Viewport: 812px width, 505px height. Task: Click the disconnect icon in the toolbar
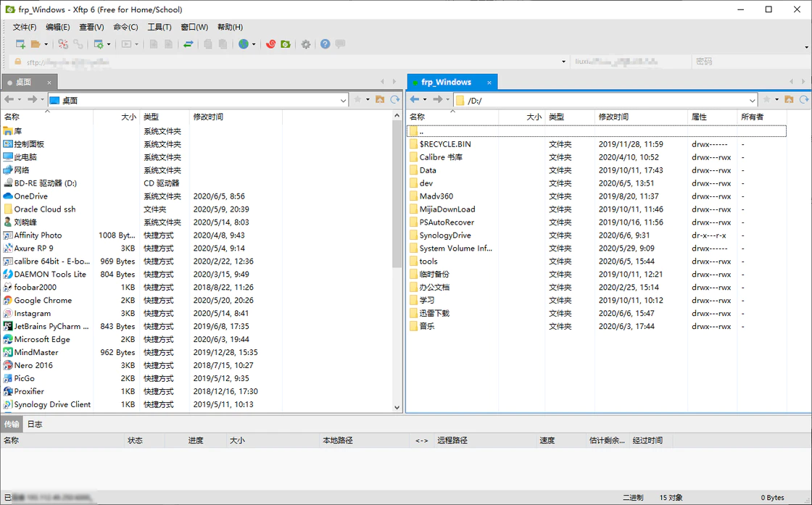(x=64, y=43)
